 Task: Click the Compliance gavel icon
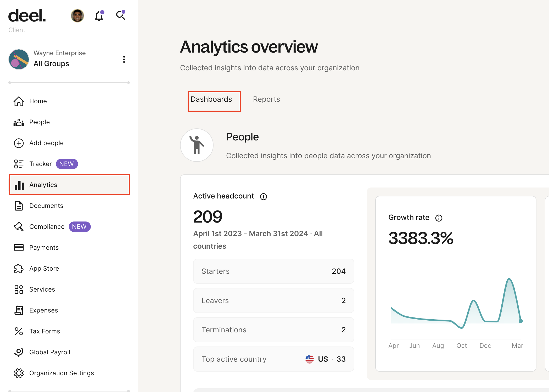[19, 226]
